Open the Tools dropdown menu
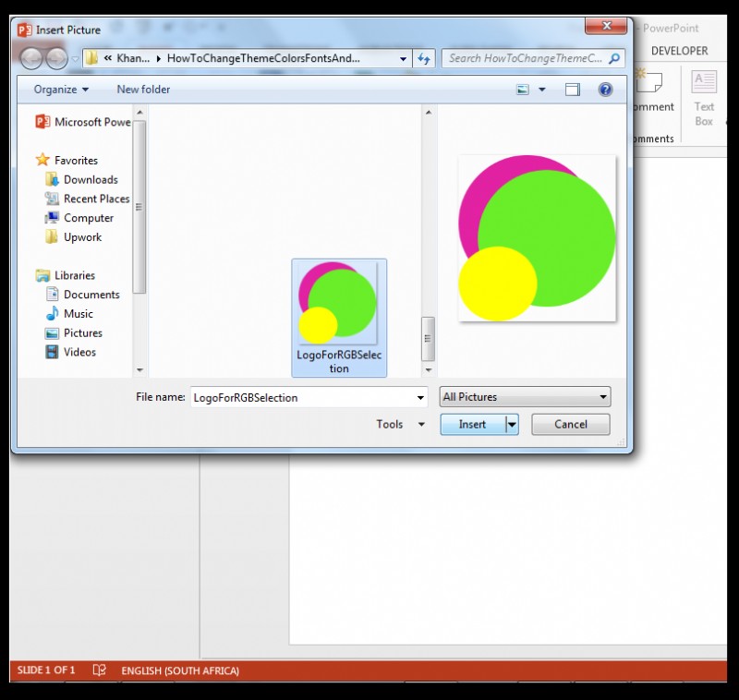The image size is (739, 700). 399,424
